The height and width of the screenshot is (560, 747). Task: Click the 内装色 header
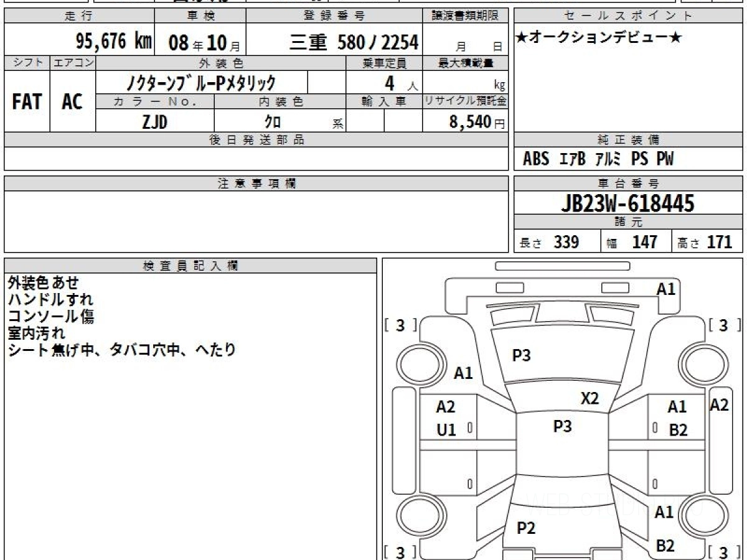click(280, 101)
